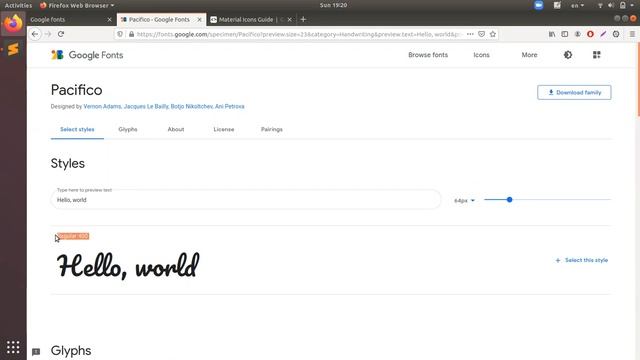Click the purple pen extension icon
The height and width of the screenshot is (360, 640).
(603, 34)
